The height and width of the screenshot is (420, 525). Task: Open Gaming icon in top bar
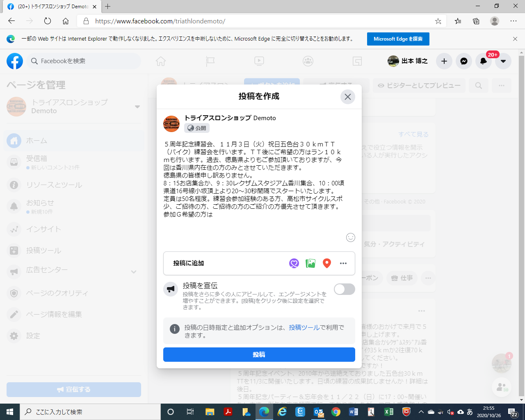tap(357, 61)
